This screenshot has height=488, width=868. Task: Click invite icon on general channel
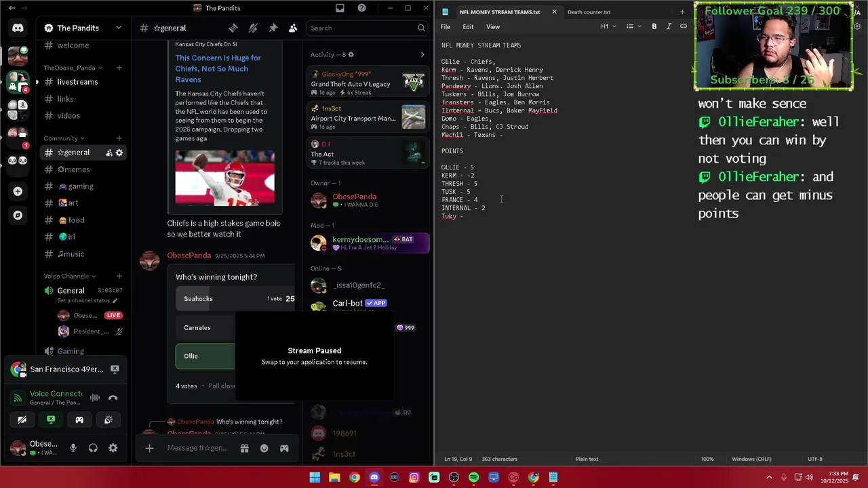108,152
